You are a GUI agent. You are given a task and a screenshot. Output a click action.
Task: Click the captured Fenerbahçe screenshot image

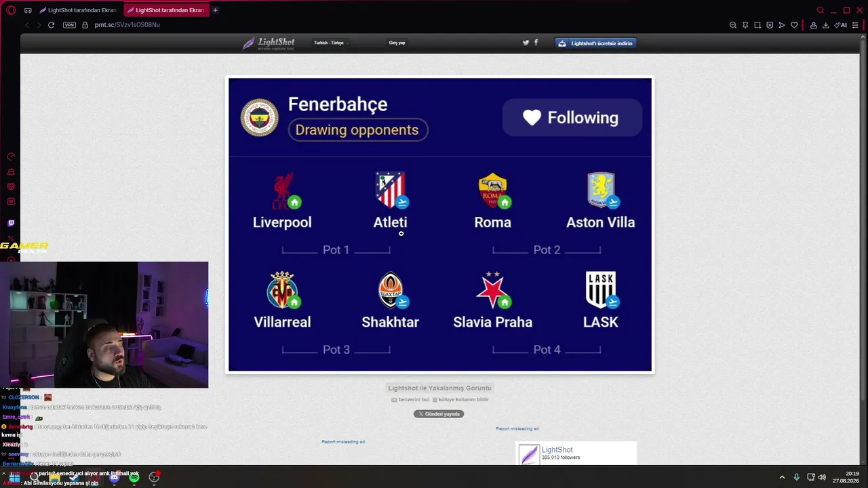pyautogui.click(x=440, y=224)
